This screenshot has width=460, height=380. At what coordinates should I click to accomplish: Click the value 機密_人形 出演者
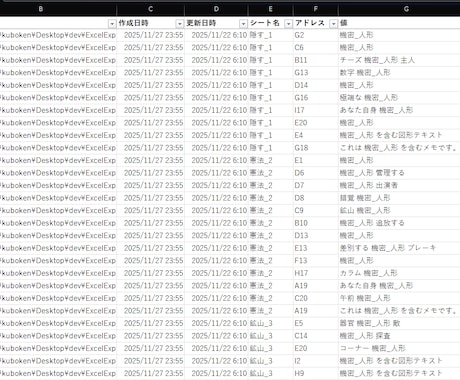(x=369, y=185)
